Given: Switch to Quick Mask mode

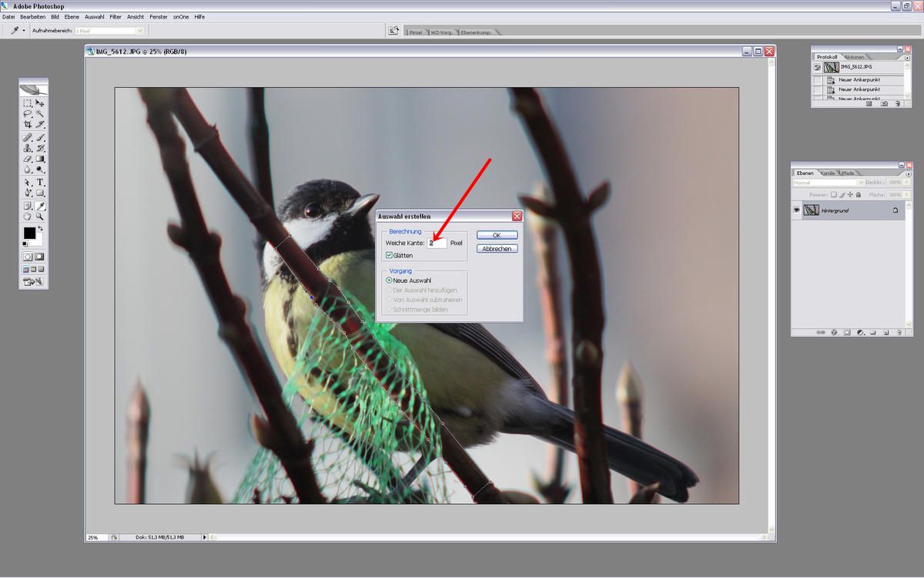Looking at the screenshot, I should click(x=40, y=256).
